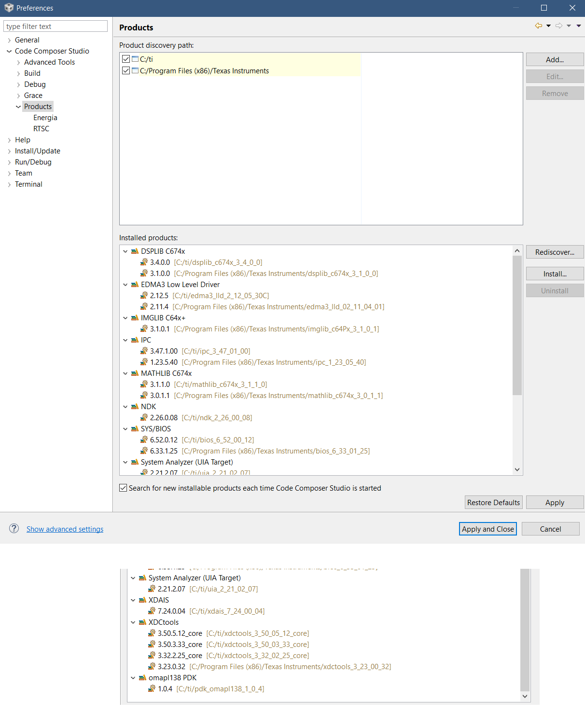This screenshot has height=728, width=585.
Task: Select the Energia preferences page
Action: [45, 118]
